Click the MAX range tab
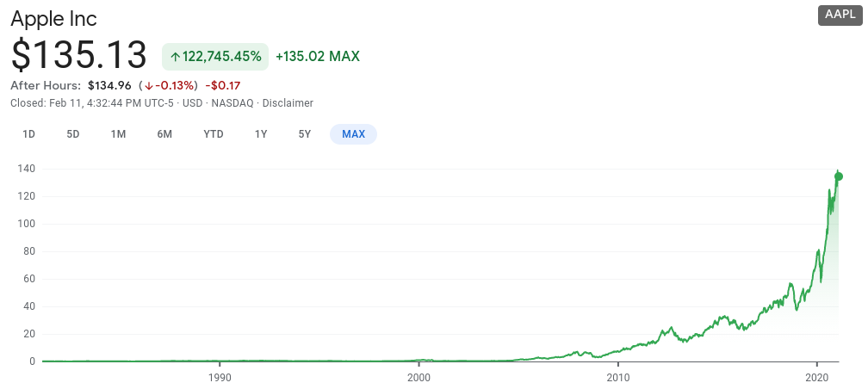 [x=353, y=134]
